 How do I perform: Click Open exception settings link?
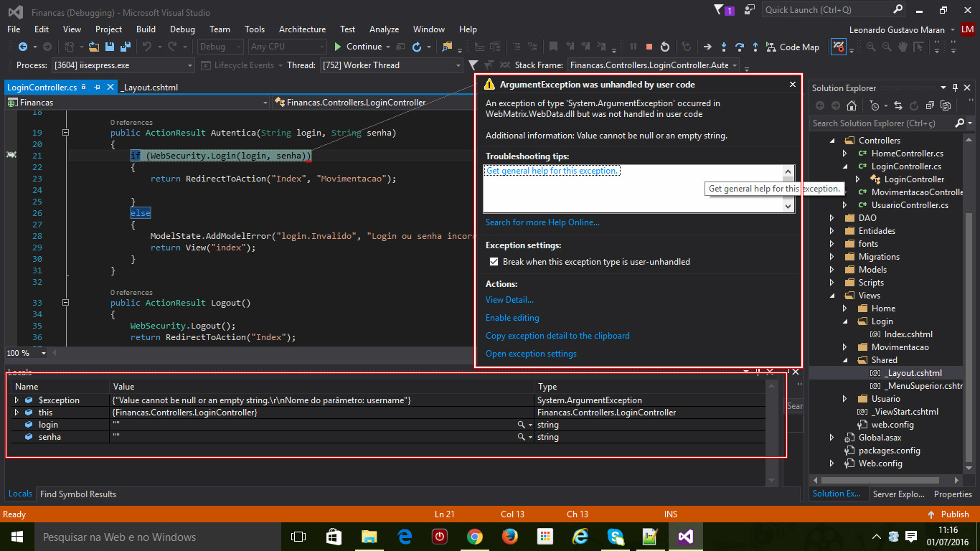[x=531, y=354]
